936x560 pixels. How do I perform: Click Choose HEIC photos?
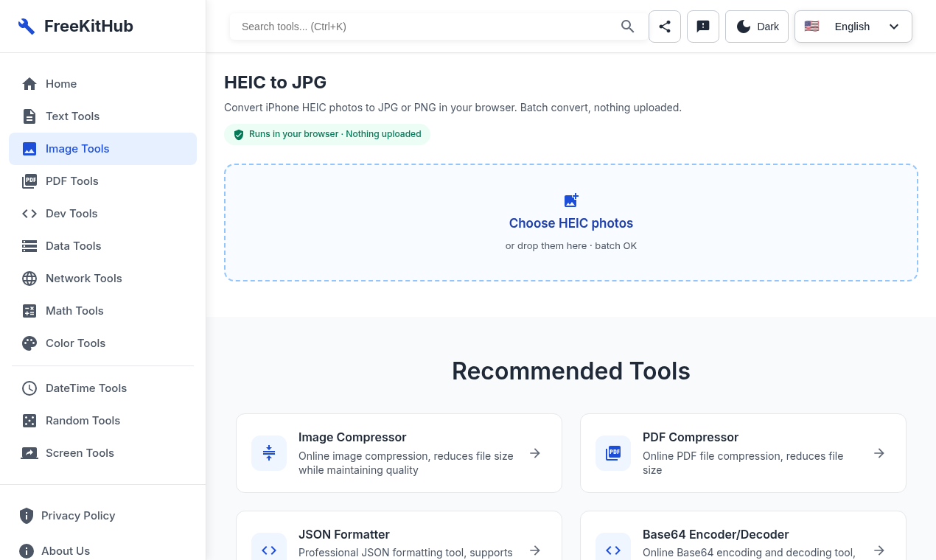tap(571, 223)
